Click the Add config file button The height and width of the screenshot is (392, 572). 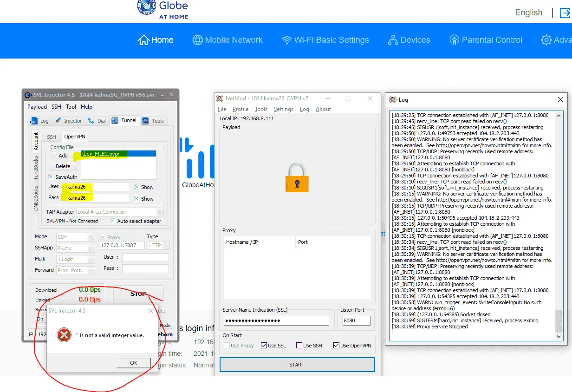pos(63,156)
